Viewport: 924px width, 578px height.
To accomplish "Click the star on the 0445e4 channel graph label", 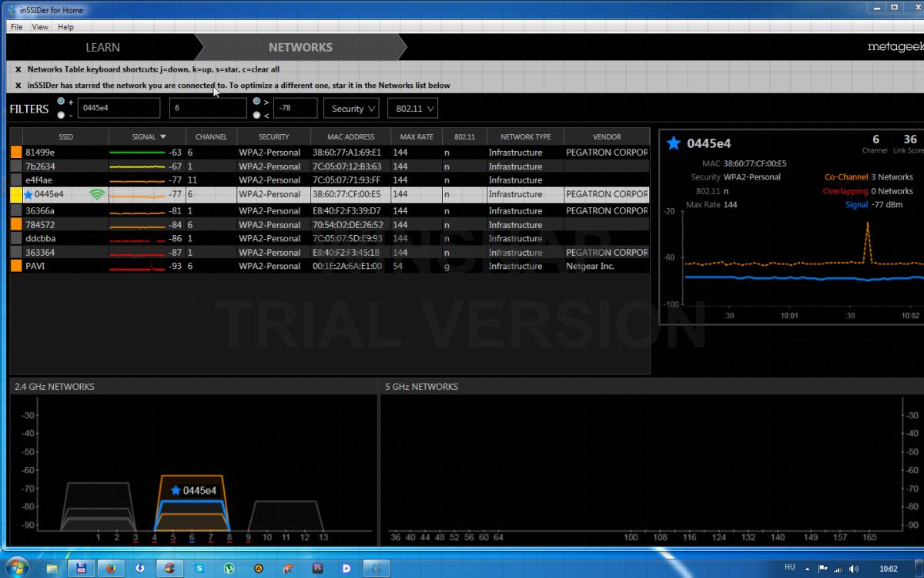I will 176,490.
